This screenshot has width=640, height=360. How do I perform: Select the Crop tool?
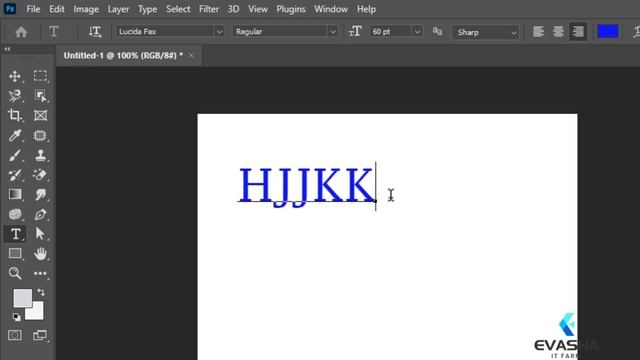tap(15, 116)
